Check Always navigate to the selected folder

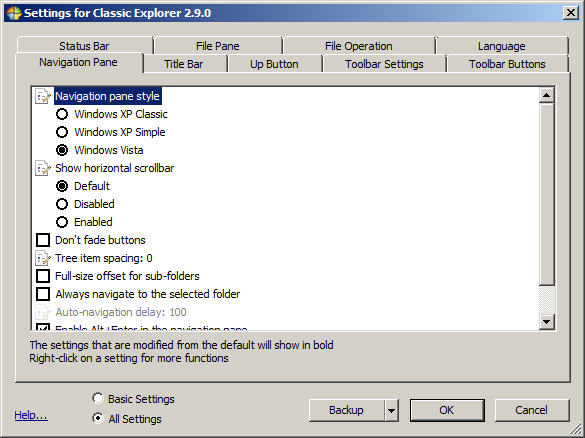click(x=43, y=294)
